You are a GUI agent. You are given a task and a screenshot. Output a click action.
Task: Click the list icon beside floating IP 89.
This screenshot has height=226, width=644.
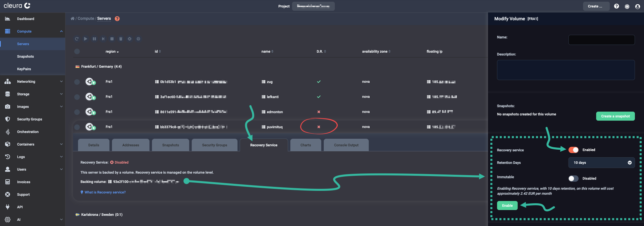click(428, 112)
